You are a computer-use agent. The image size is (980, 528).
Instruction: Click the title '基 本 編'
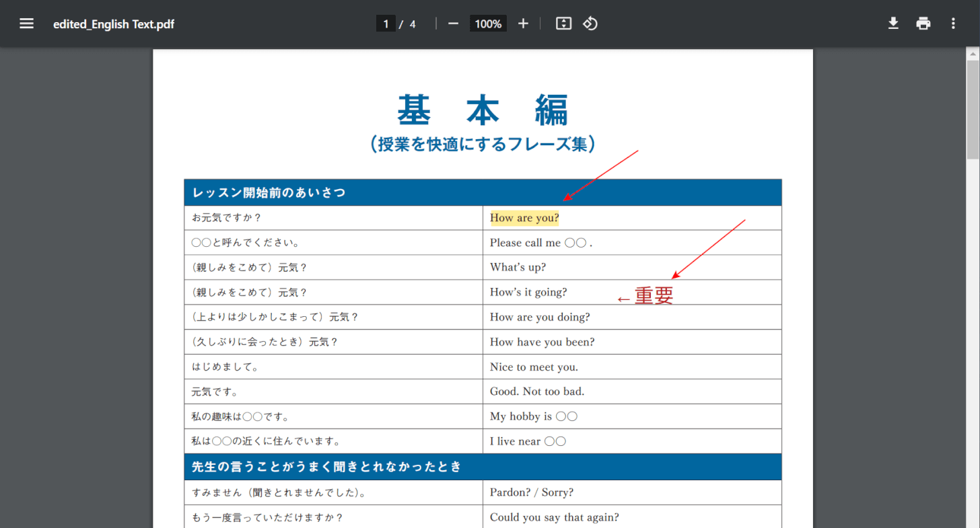point(483,109)
